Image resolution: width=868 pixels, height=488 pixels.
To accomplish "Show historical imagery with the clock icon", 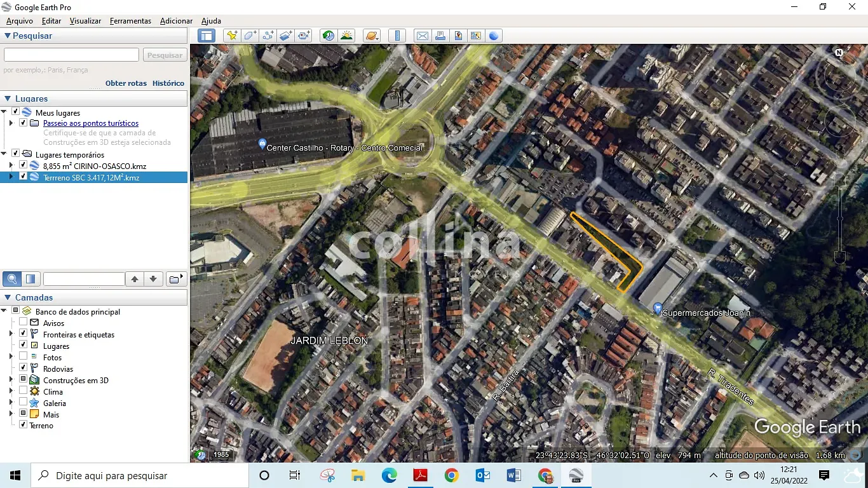I will point(329,36).
